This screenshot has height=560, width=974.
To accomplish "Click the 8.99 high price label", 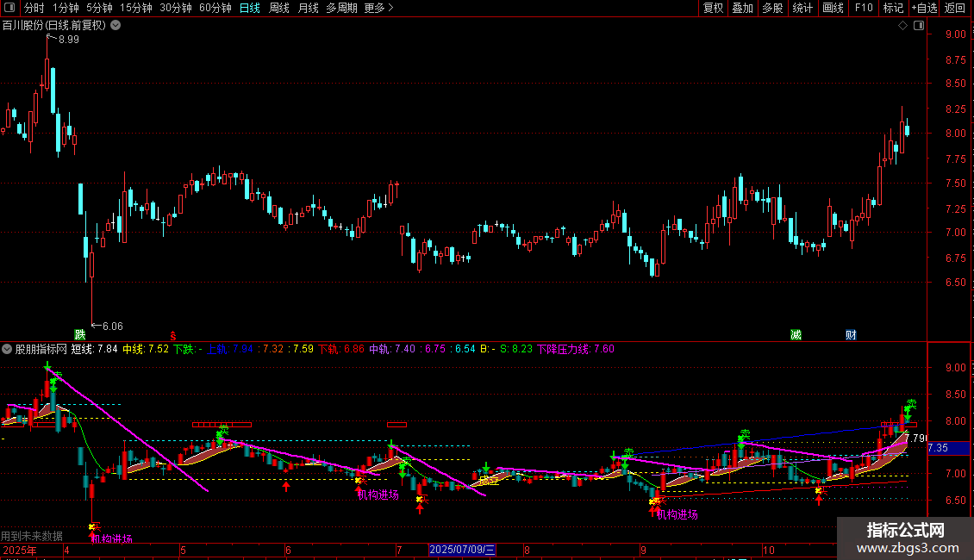I will click(68, 39).
